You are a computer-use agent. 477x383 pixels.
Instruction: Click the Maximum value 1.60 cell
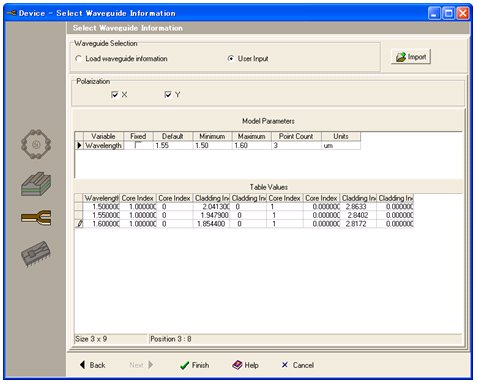point(252,145)
